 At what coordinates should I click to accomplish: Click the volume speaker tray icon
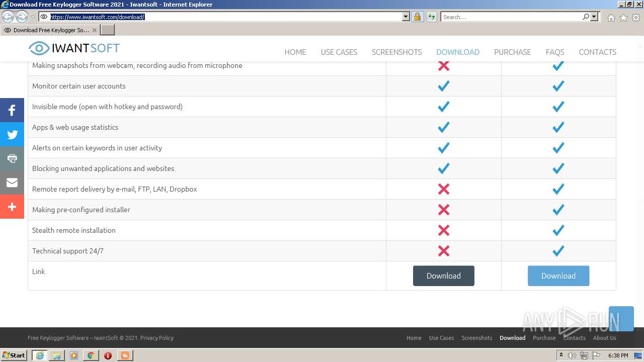[572, 355]
